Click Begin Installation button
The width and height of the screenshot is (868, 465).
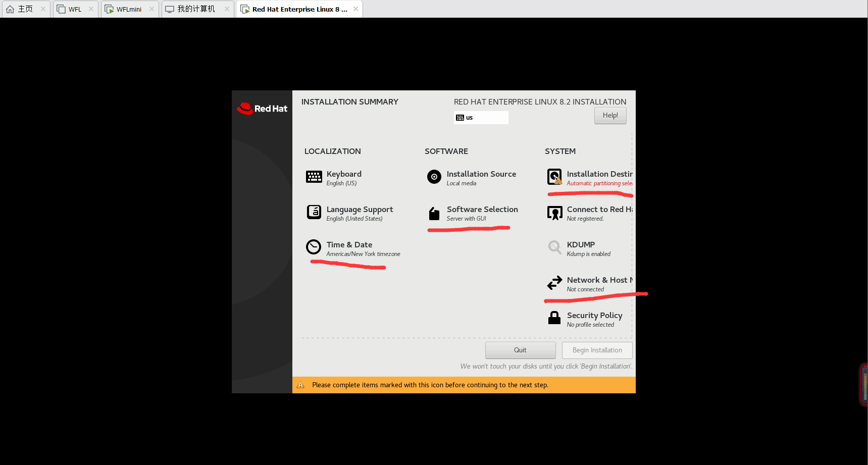[597, 350]
